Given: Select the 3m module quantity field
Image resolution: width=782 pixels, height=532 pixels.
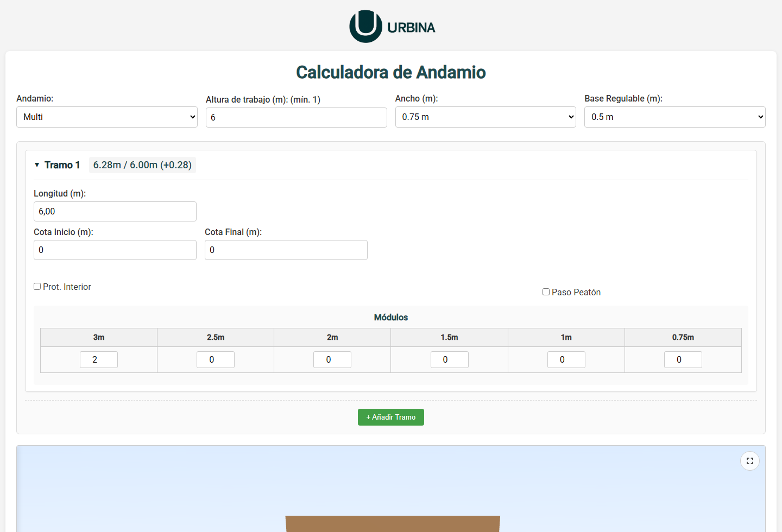Looking at the screenshot, I should (x=99, y=360).
